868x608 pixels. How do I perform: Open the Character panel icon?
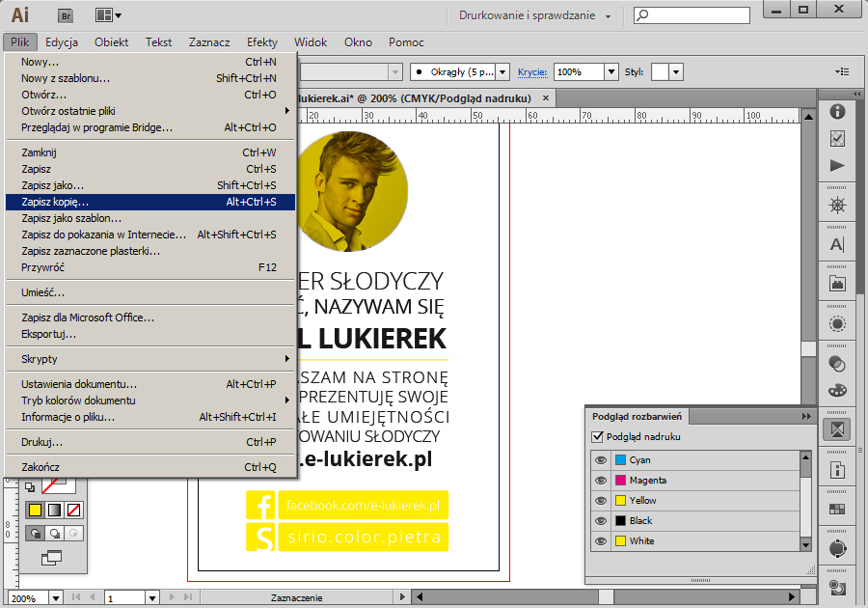tap(837, 244)
